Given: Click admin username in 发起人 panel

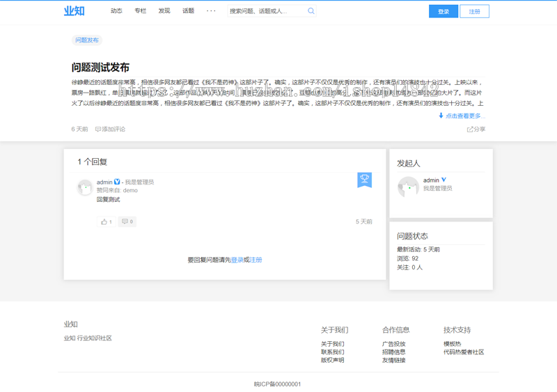Looking at the screenshot, I should point(431,180).
